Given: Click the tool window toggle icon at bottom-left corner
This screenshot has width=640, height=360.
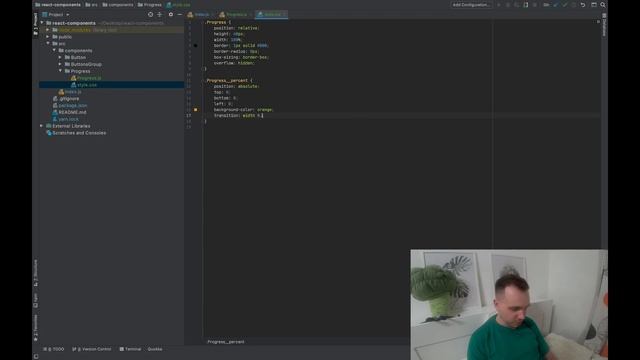Looking at the screenshot, I should pos(36,356).
